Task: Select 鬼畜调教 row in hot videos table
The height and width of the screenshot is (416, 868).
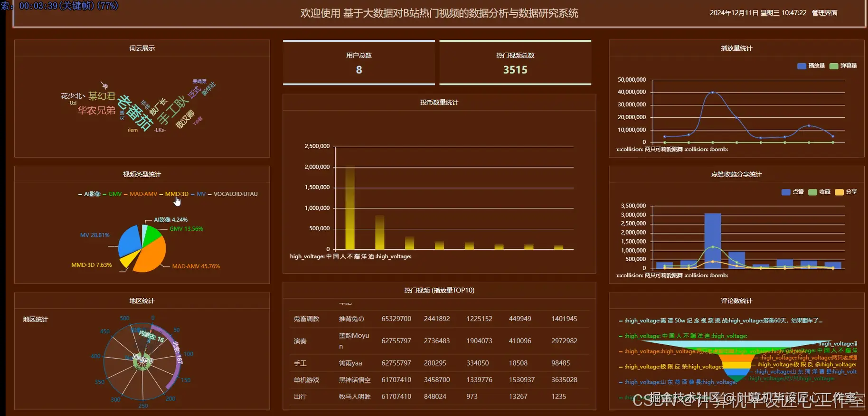Action: tap(439, 319)
